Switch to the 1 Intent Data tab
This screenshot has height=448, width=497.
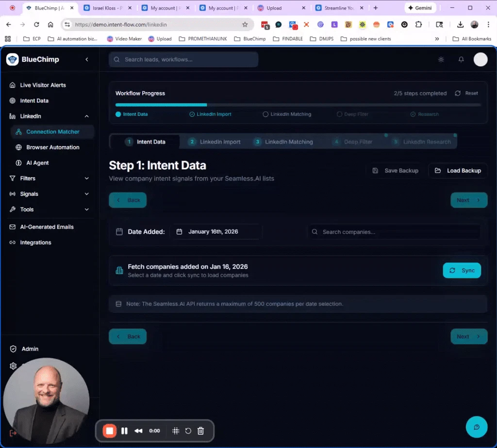pyautogui.click(x=145, y=142)
